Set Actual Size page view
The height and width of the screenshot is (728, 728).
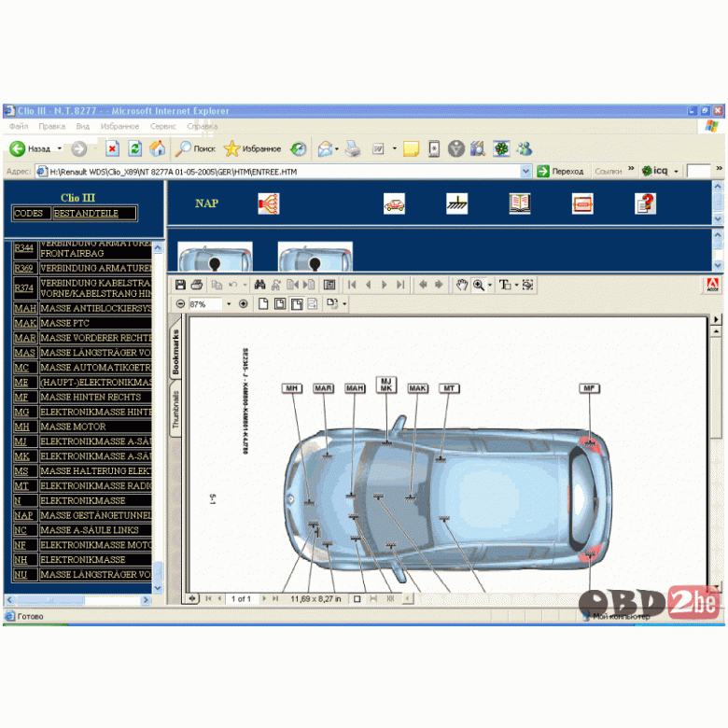263,304
